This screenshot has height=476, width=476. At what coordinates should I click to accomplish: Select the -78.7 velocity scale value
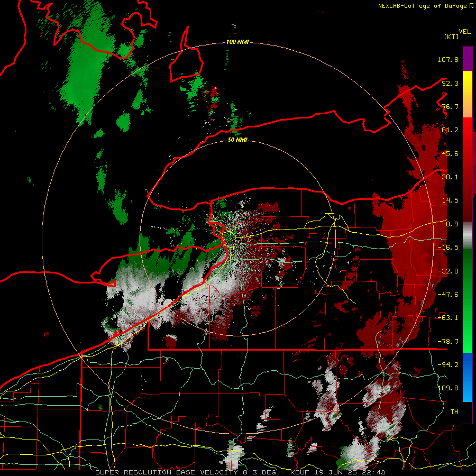pos(448,342)
